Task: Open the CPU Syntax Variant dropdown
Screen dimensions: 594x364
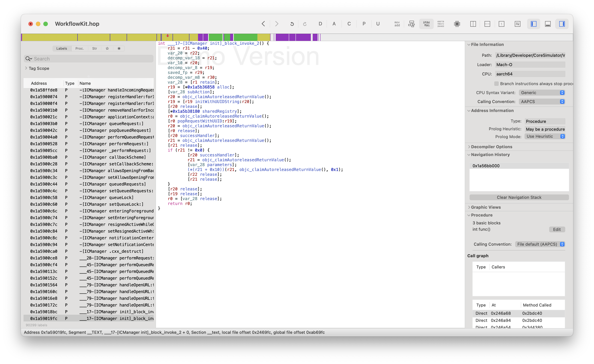Action: coord(542,93)
